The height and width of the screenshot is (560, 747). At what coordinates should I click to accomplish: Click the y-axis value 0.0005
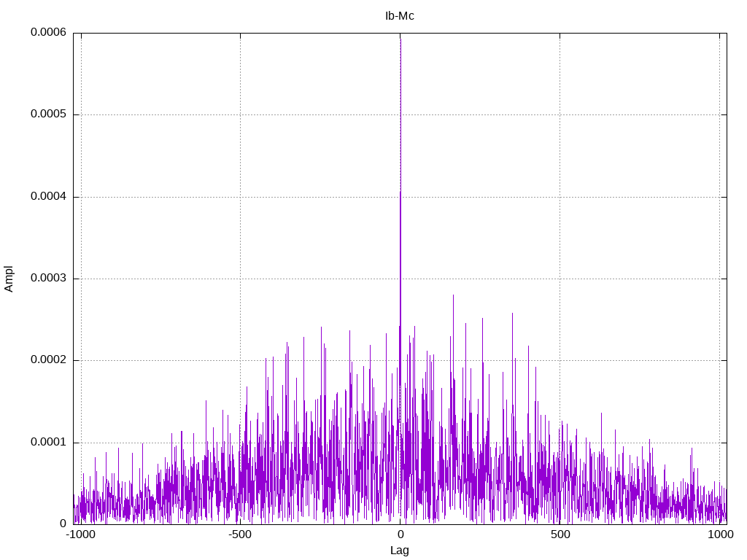[x=48, y=114]
